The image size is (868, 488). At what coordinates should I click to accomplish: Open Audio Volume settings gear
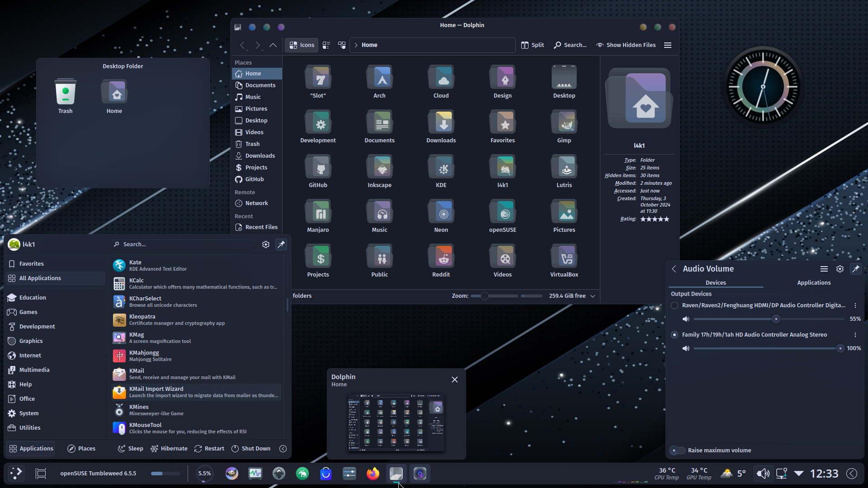(840, 269)
